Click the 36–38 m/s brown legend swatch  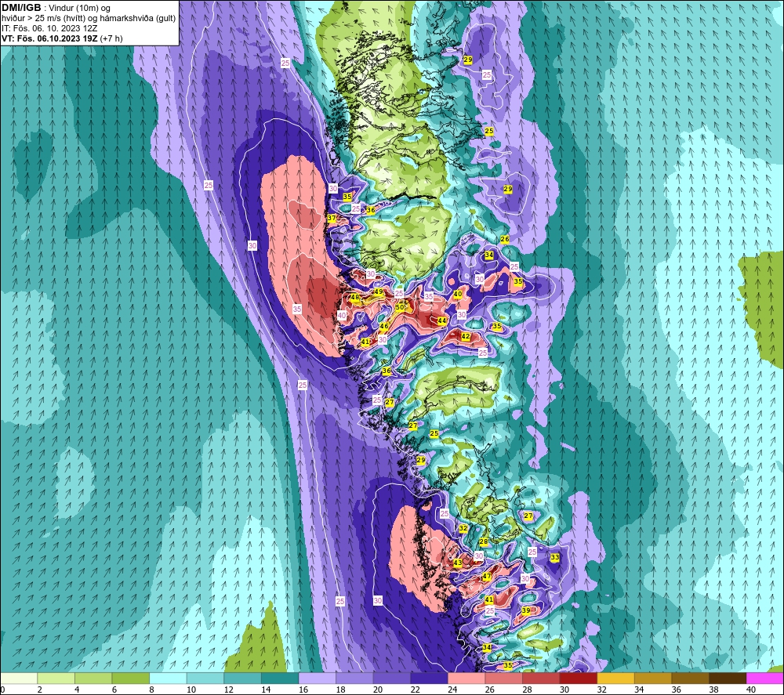click(691, 678)
